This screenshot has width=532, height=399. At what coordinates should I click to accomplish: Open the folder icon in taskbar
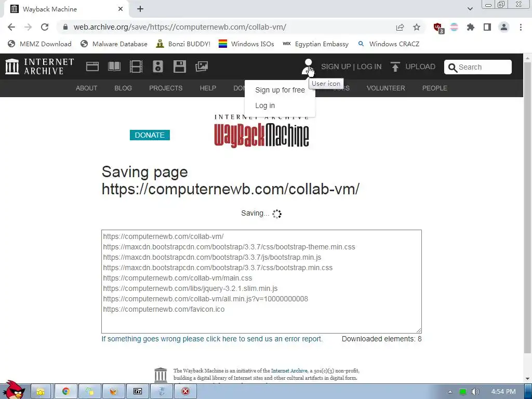click(41, 391)
